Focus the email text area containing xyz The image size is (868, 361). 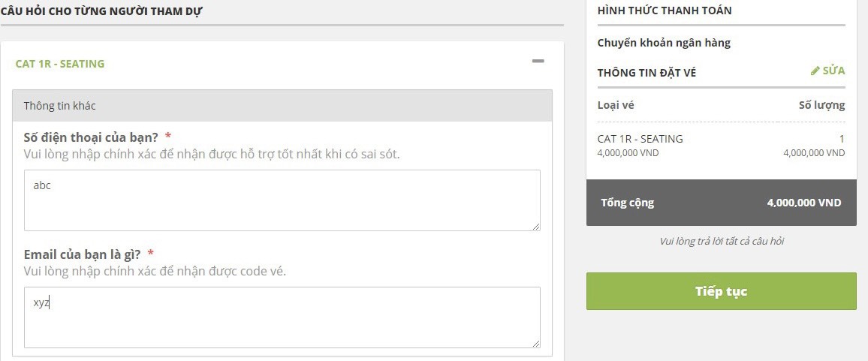click(282, 317)
